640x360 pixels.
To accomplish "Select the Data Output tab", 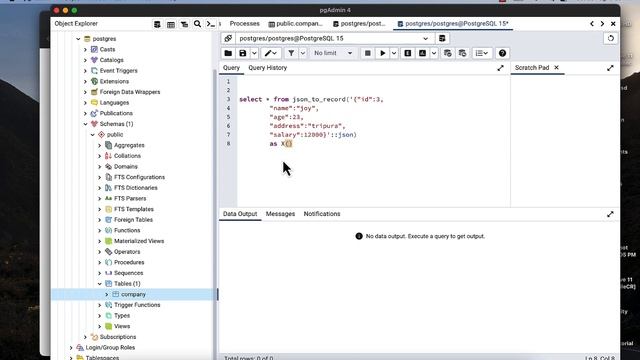I will pos(240,214).
